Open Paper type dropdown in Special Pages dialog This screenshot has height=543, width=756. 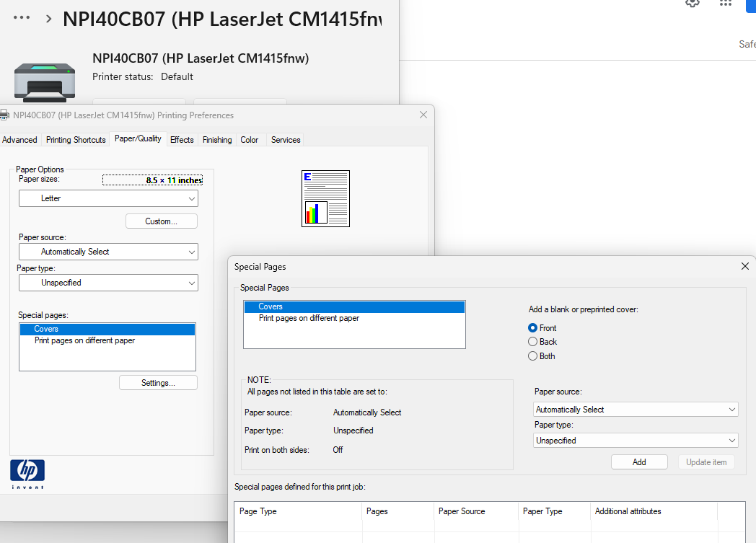coord(636,441)
